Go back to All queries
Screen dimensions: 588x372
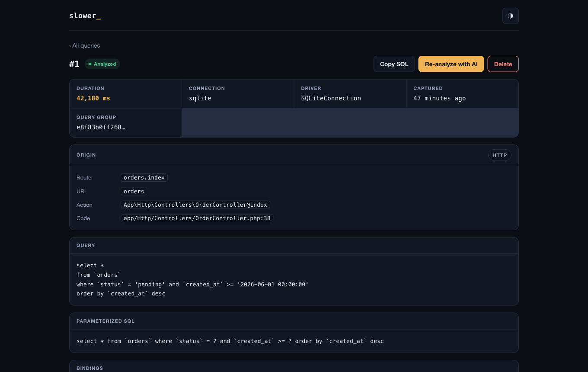(84, 45)
